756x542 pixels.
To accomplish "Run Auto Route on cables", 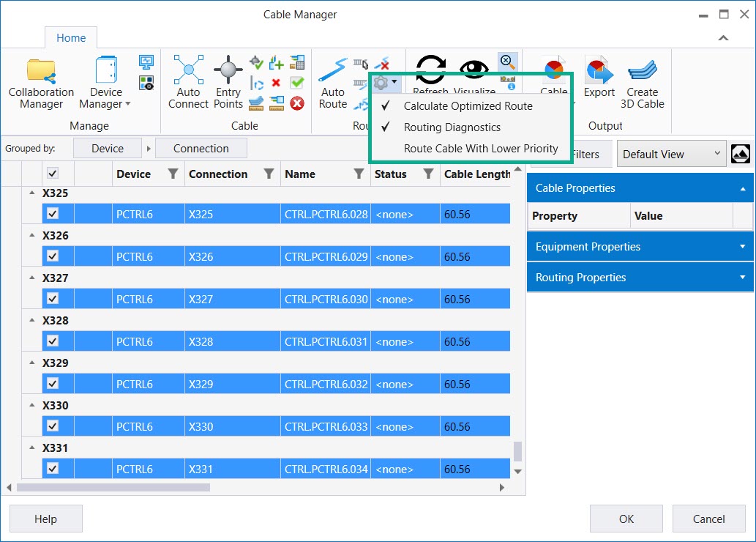I will (x=333, y=83).
